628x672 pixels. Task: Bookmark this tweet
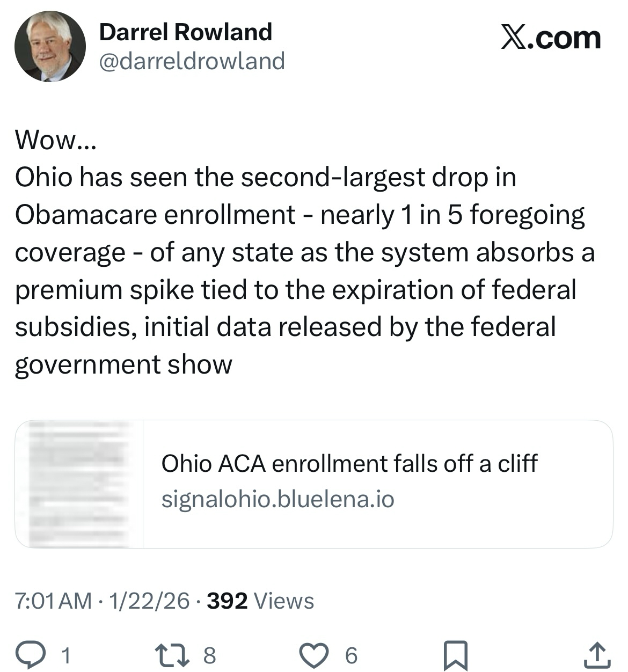pyautogui.click(x=457, y=654)
